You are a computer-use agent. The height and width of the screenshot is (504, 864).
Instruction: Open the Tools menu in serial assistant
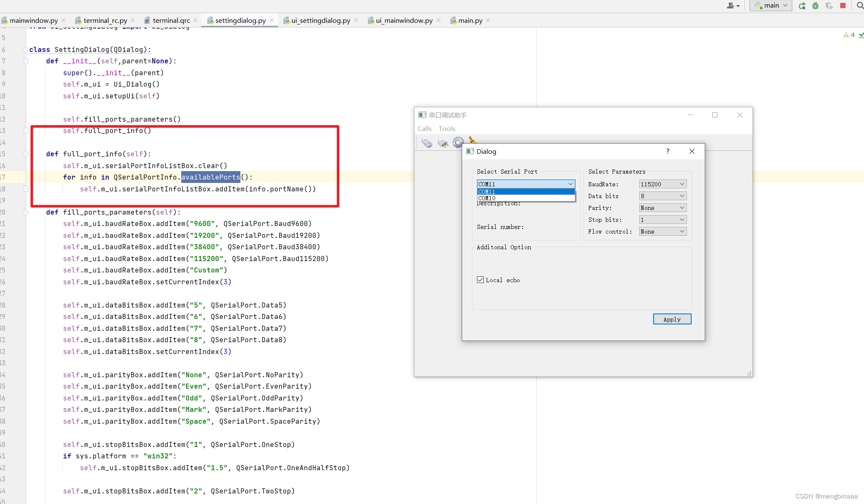(447, 128)
